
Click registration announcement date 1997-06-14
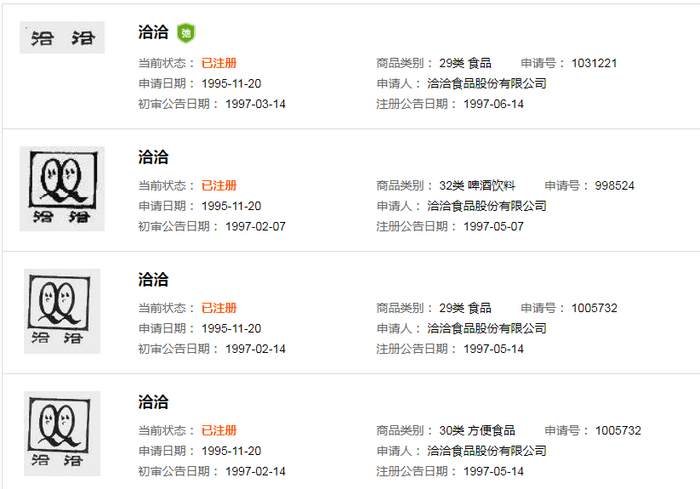tap(493, 104)
